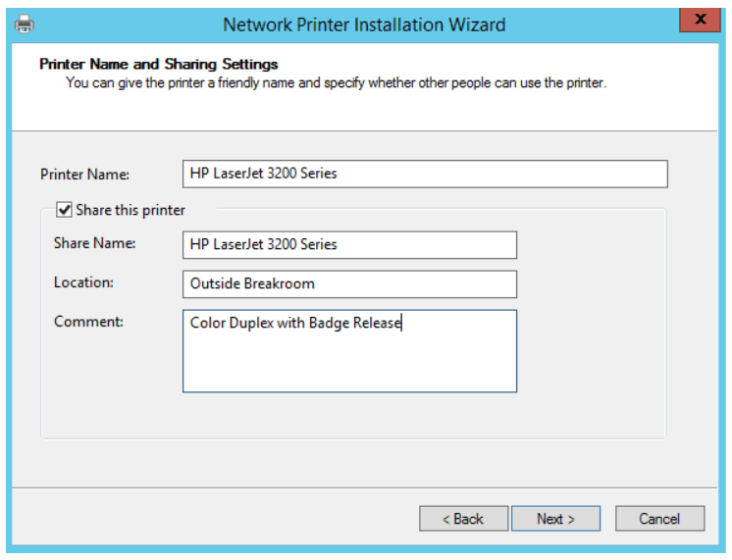Click the Share Name input field
Screen dimensions: 732x560
(x=349, y=245)
